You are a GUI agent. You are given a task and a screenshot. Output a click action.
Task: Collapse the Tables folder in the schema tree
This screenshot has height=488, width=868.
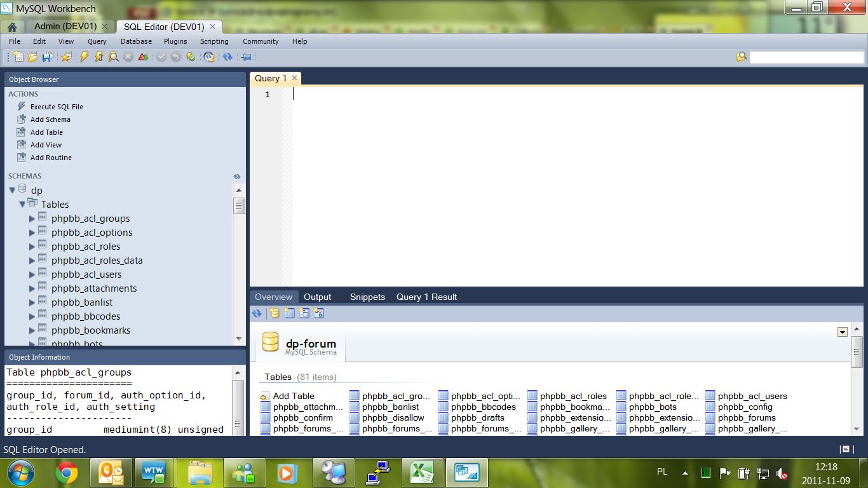[22, 204]
